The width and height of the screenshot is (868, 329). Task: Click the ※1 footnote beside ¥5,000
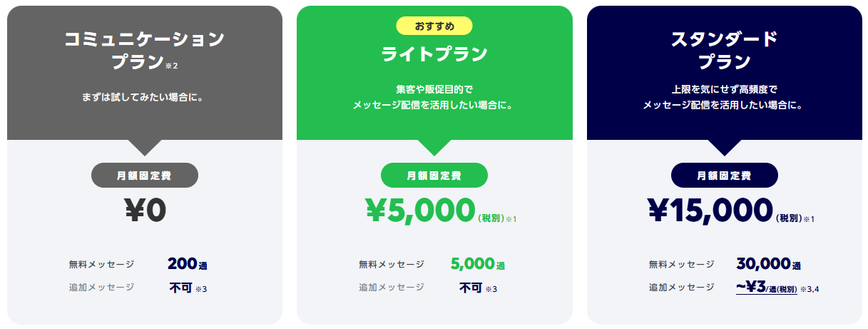511,219
